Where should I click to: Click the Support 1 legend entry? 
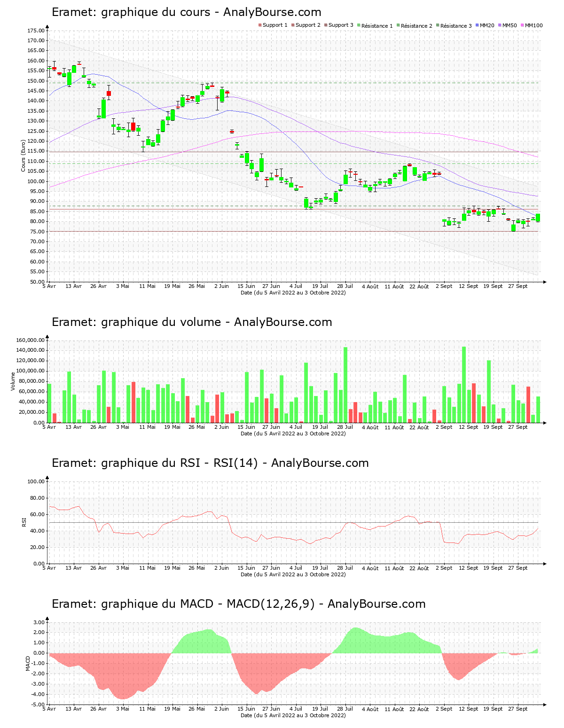(273, 25)
